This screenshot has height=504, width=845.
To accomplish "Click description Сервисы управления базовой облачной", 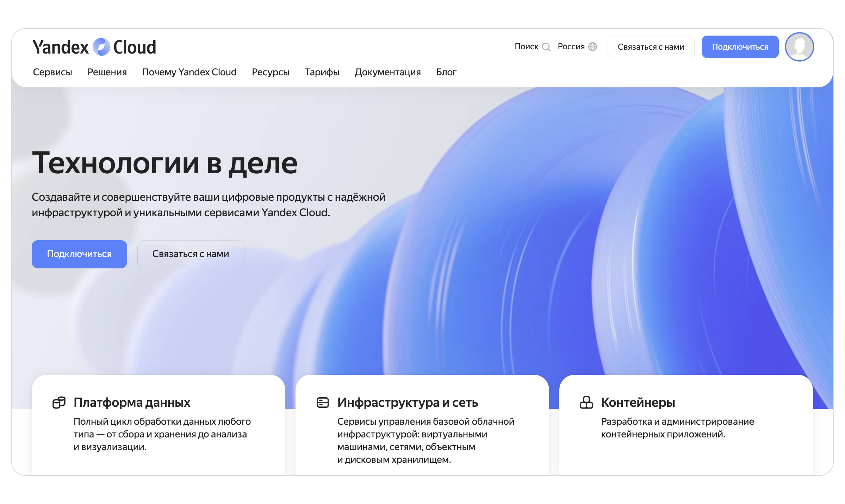I will (x=425, y=441).
